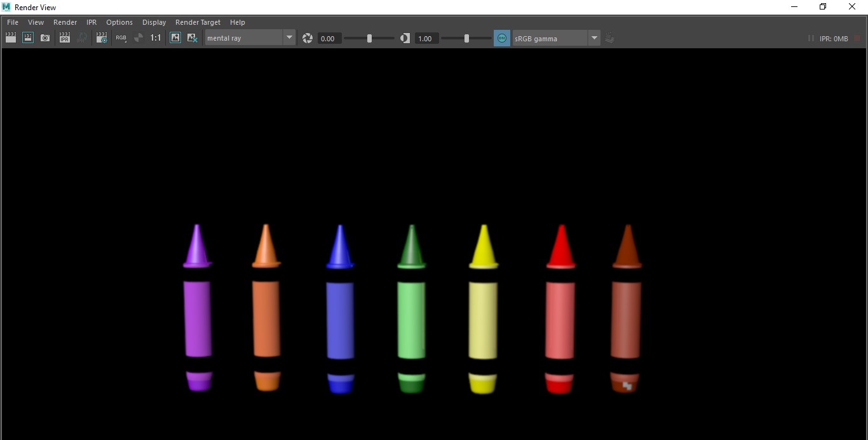Pause the IPR session
The image size is (868, 440).
click(x=811, y=38)
